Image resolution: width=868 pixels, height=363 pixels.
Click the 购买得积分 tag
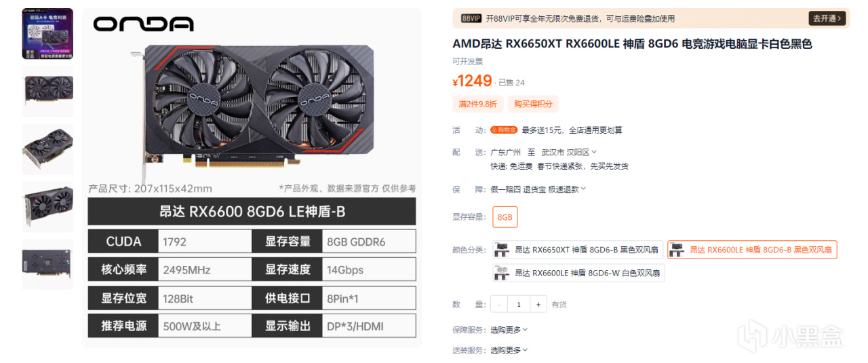tap(533, 104)
